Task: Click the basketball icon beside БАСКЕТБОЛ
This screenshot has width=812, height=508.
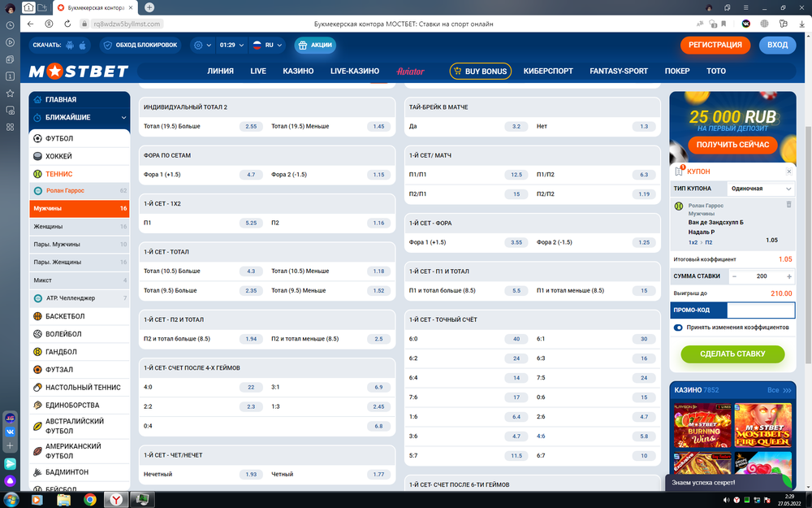Action: (37, 316)
